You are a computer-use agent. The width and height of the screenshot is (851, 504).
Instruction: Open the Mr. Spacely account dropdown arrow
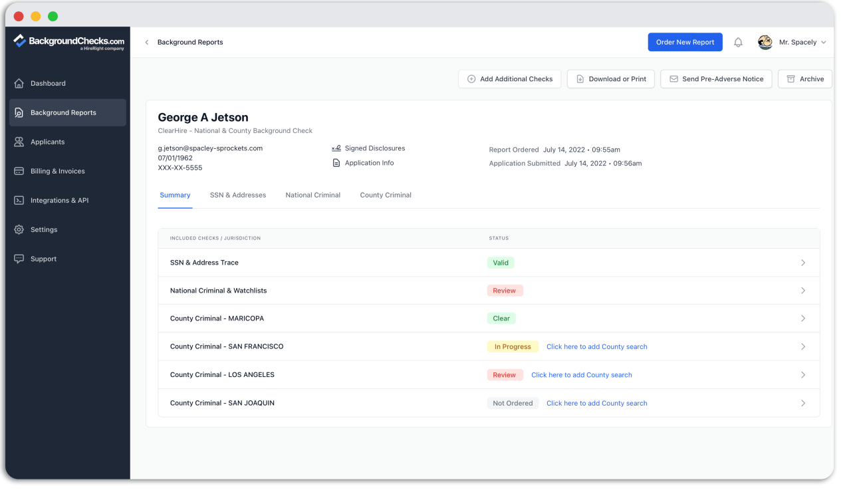[x=824, y=43]
